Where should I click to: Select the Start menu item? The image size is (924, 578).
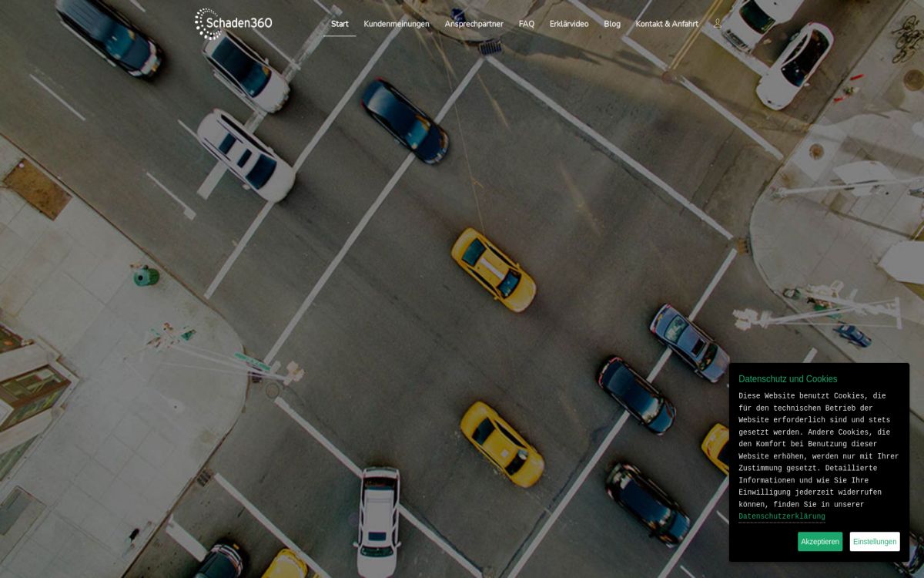click(340, 24)
